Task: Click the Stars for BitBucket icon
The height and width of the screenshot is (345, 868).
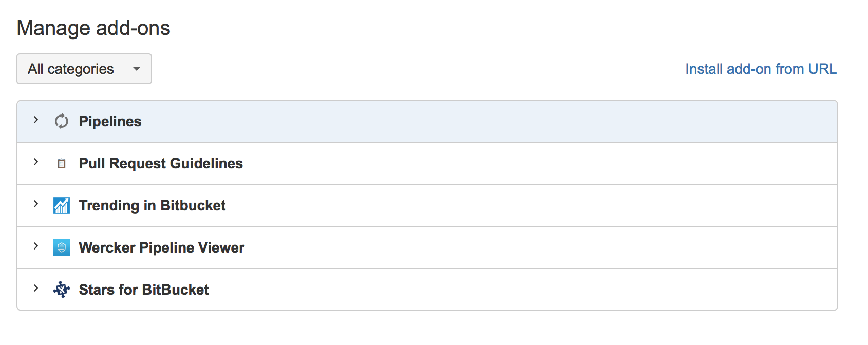Action: pos(62,290)
